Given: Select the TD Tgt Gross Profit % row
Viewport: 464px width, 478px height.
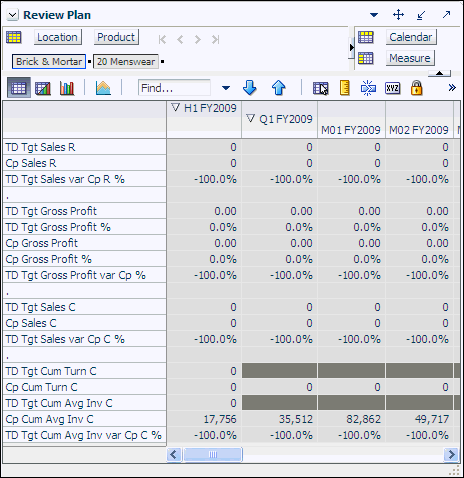Looking at the screenshot, I should tap(85, 227).
